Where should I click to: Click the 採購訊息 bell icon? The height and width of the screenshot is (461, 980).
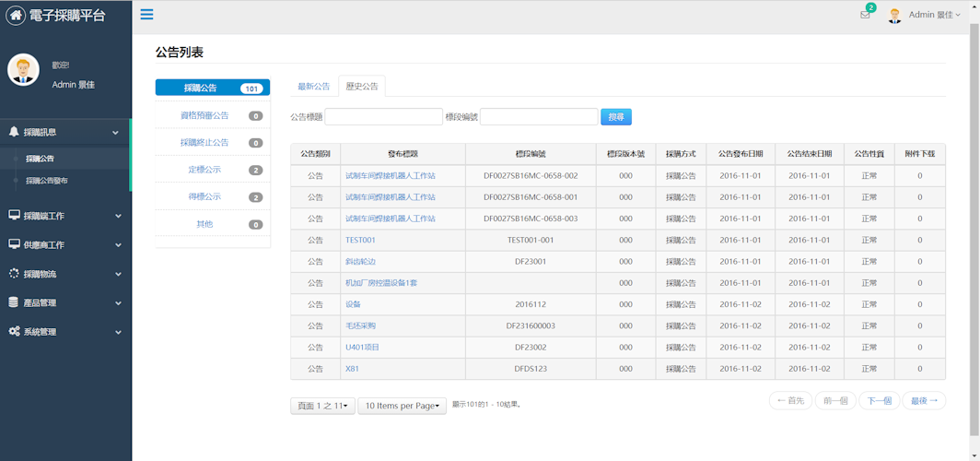[14, 132]
